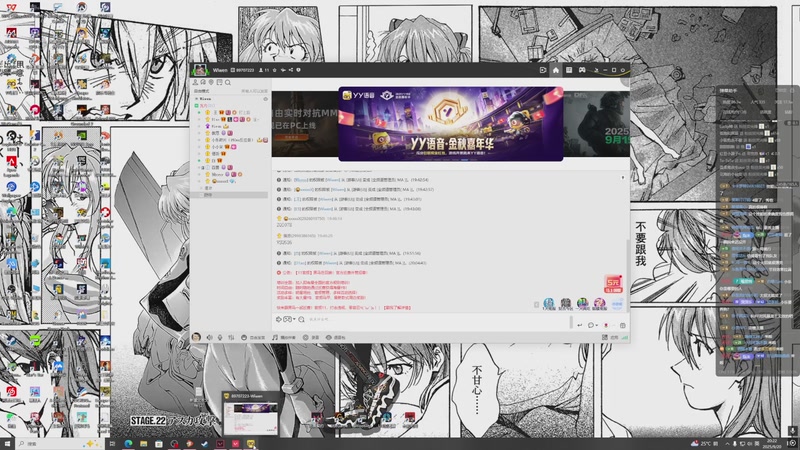800x450 pixels.
Task: Open the audio mixer settings icon
Action: click(x=231, y=337)
